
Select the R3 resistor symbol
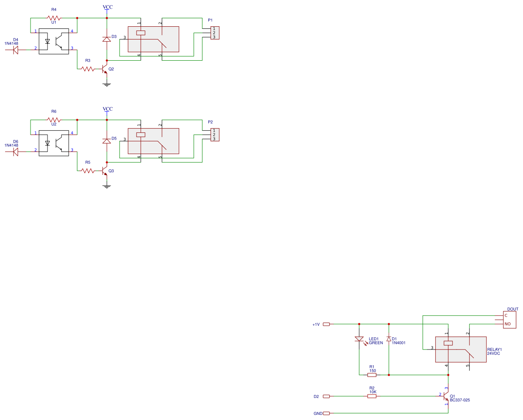tap(88, 69)
